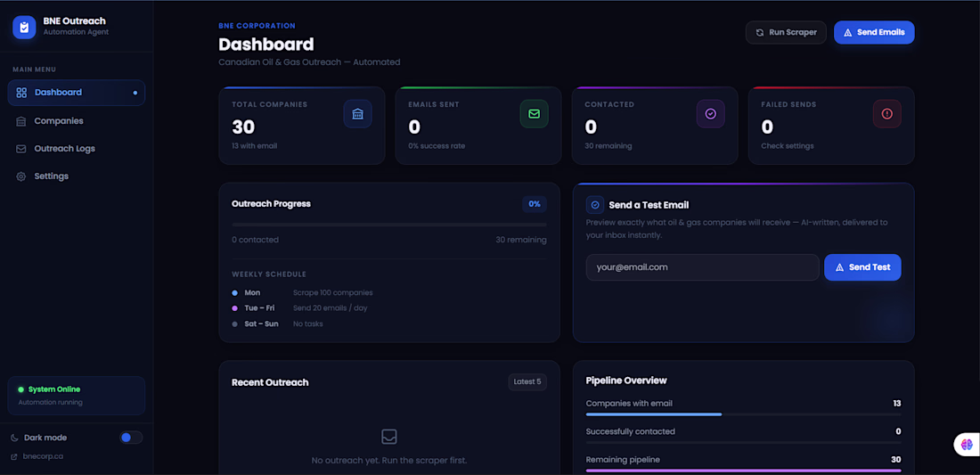Screen dimensions: 980x475
Task: Open the Companies menu item
Action: click(x=77, y=121)
